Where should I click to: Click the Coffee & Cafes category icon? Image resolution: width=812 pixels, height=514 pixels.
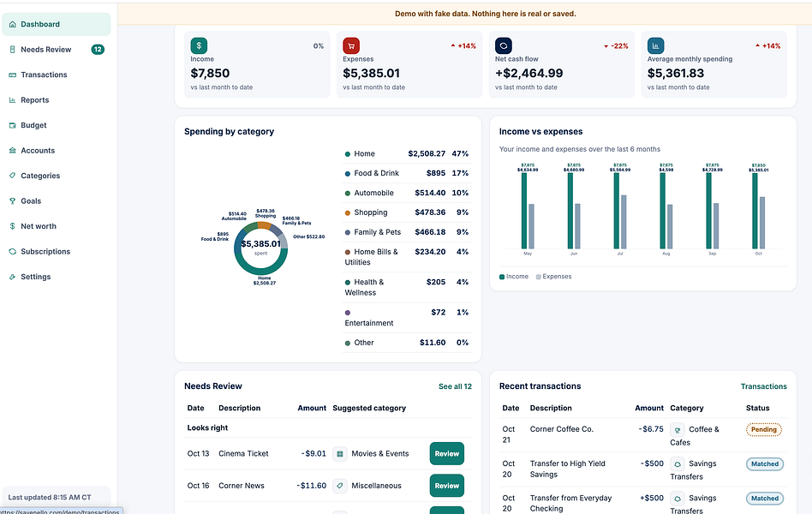(678, 430)
